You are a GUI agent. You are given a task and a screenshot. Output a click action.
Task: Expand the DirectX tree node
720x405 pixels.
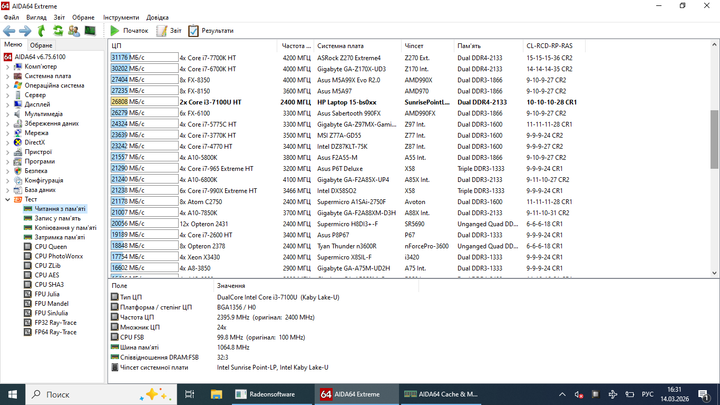click(x=7, y=142)
